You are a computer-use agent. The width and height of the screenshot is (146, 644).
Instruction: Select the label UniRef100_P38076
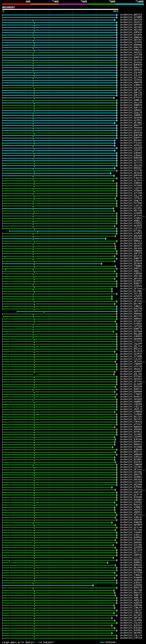131,178
